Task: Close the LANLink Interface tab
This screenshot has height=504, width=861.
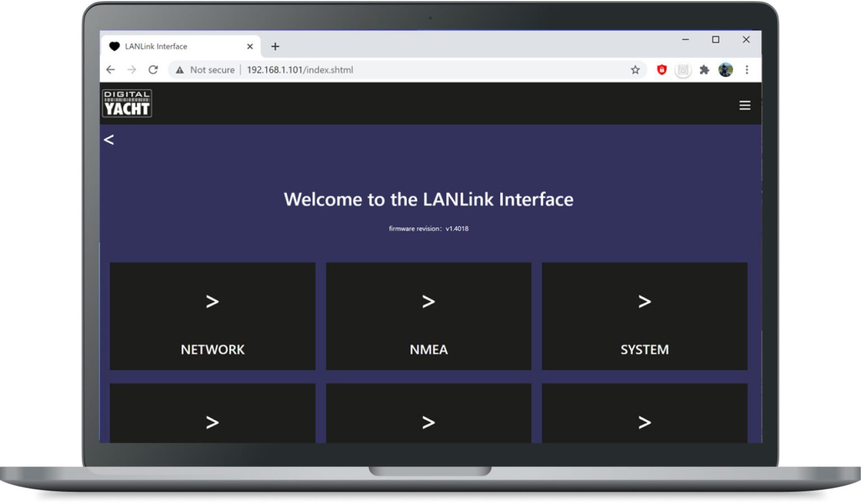Action: [x=250, y=47]
